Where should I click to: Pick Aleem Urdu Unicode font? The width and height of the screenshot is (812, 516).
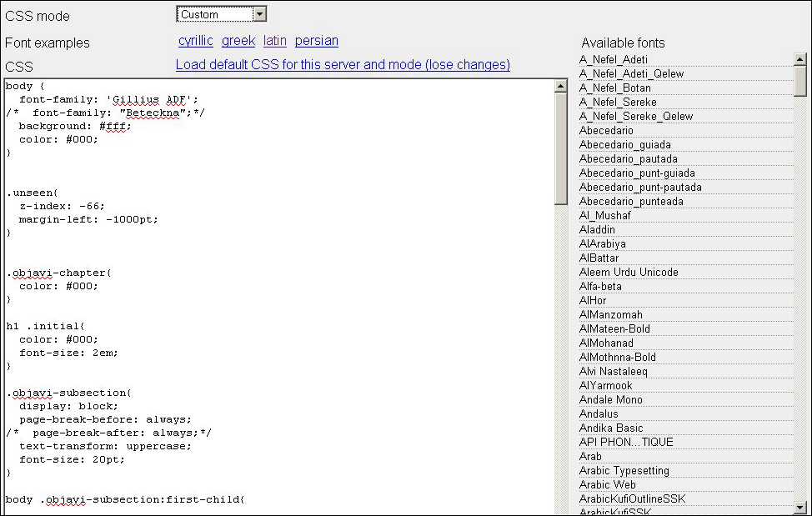point(629,272)
